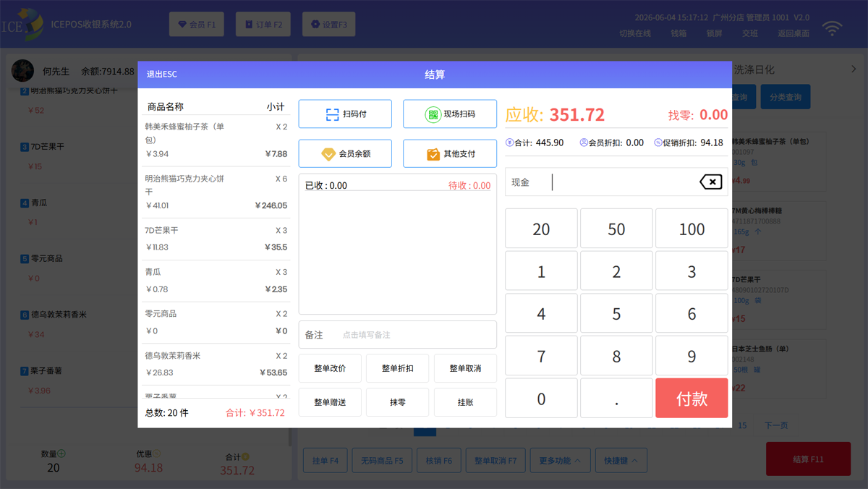Image resolution: width=868 pixels, height=489 pixels.
Task: Expand the 更多功能 menu
Action: [x=561, y=461]
